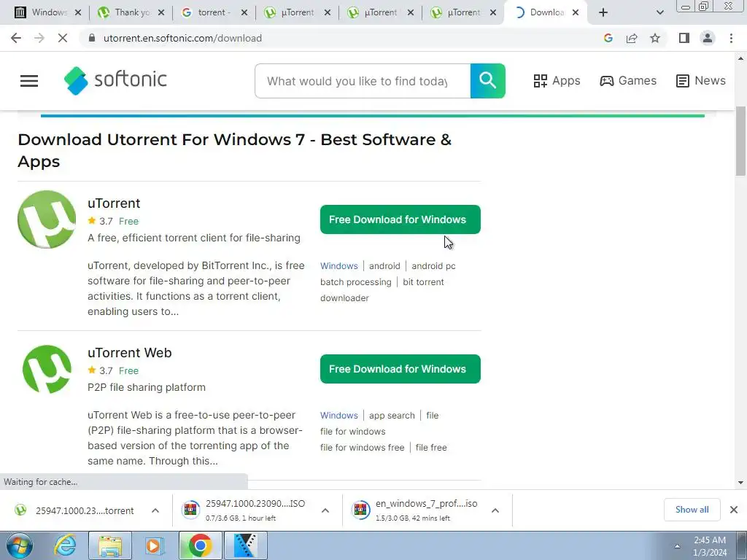Open the uTorrent Web title link
Viewport: 747px width, 560px height.
tap(130, 353)
